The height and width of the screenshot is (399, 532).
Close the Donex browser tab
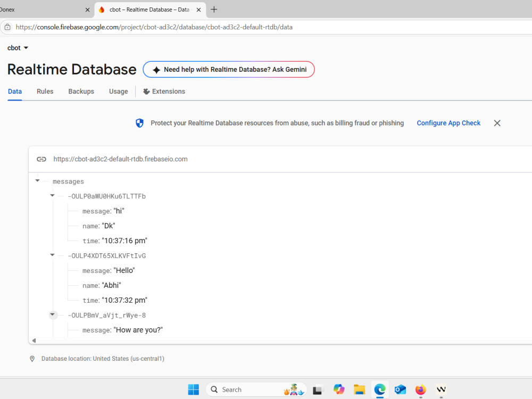tap(87, 10)
